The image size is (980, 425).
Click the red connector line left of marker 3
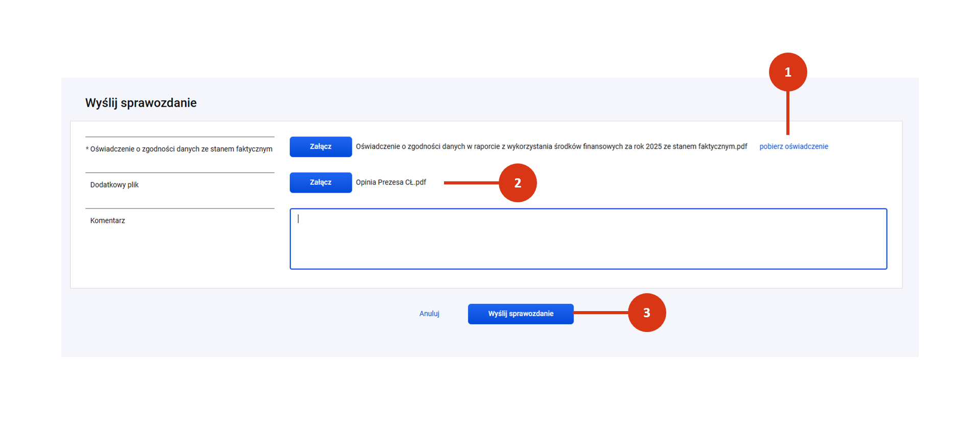(x=601, y=313)
